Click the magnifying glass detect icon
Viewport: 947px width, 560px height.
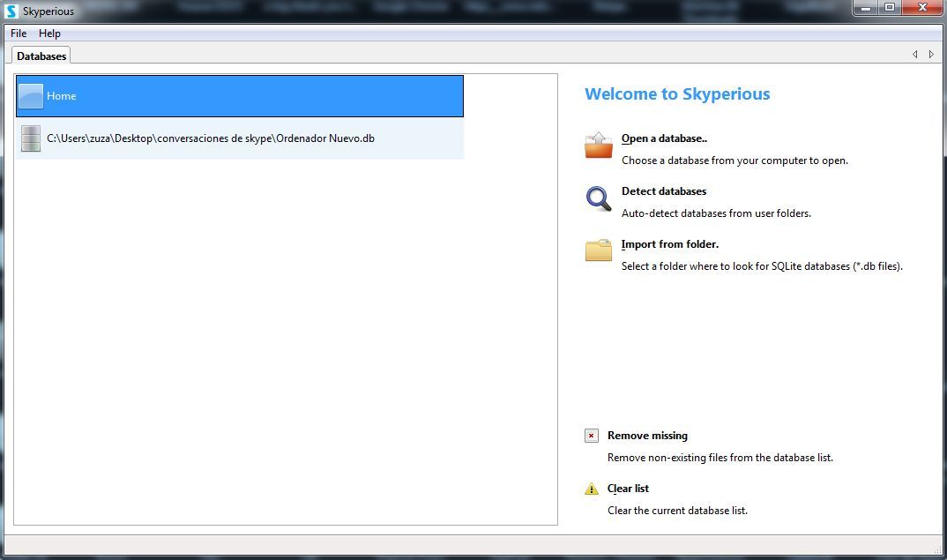pyautogui.click(x=599, y=198)
